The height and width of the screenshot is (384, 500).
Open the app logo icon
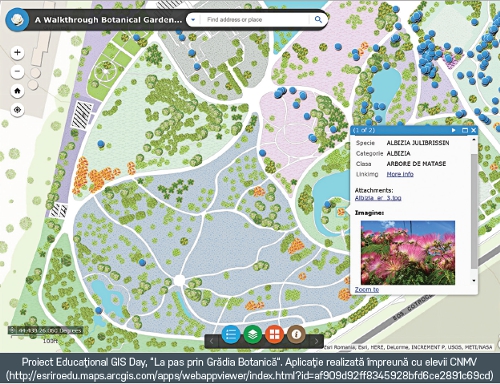(17, 20)
